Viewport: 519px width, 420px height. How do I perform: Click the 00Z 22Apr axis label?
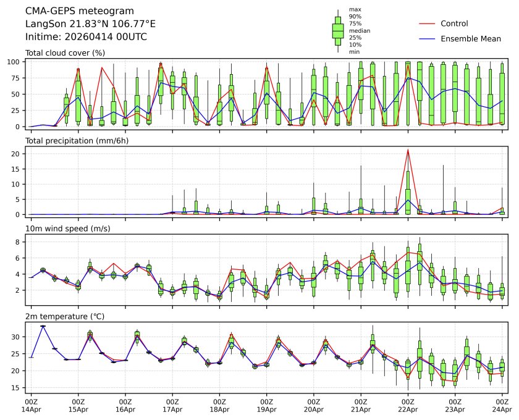(408, 405)
